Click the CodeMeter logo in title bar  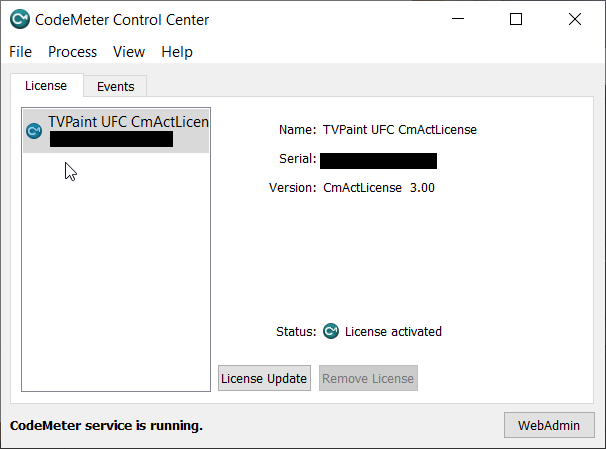[20, 19]
